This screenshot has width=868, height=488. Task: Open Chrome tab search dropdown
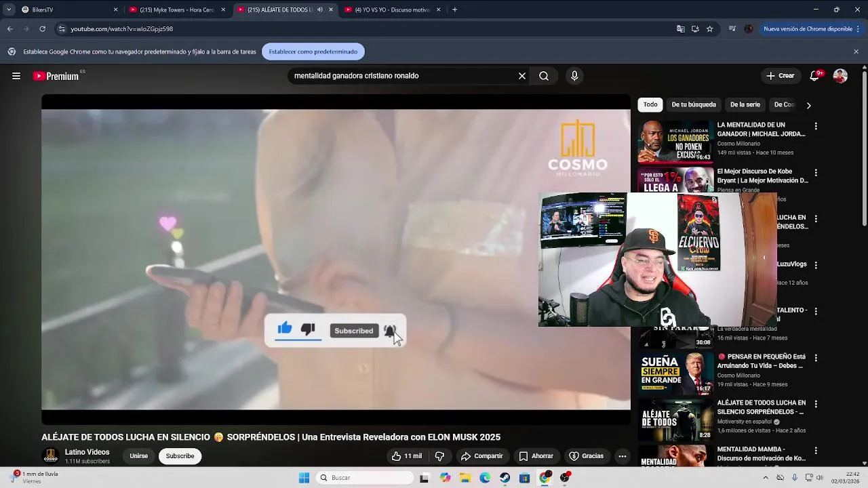click(9, 9)
